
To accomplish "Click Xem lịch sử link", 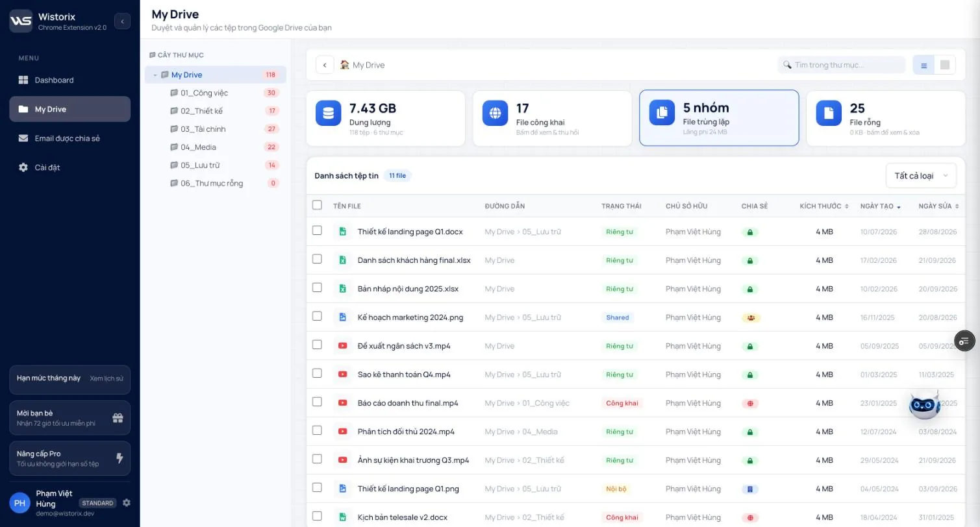I will (107, 378).
